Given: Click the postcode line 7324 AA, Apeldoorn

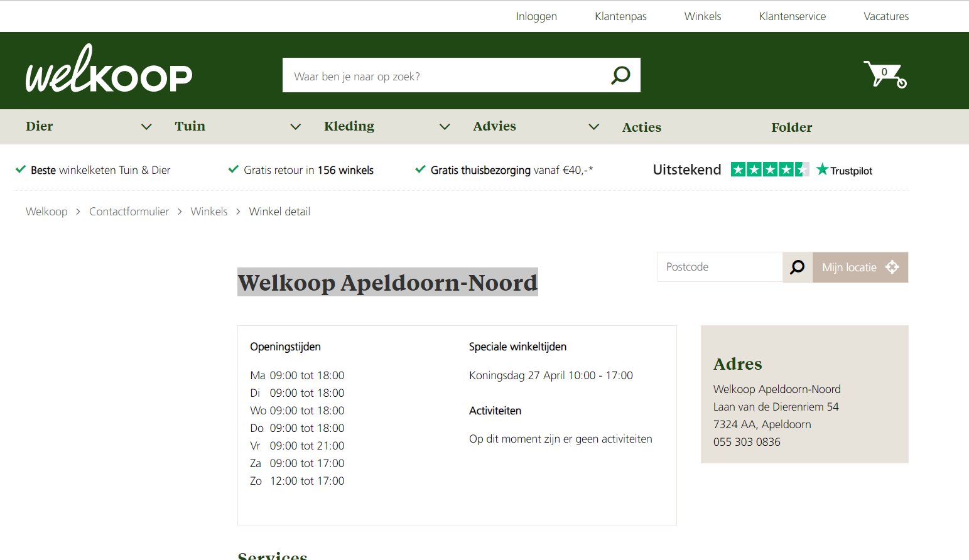Looking at the screenshot, I should (x=762, y=424).
